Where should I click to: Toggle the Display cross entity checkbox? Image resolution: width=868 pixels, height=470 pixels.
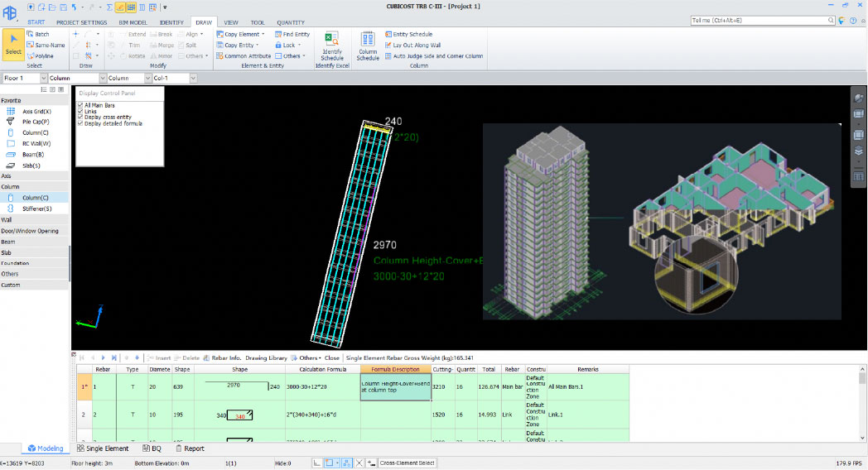[x=80, y=117]
